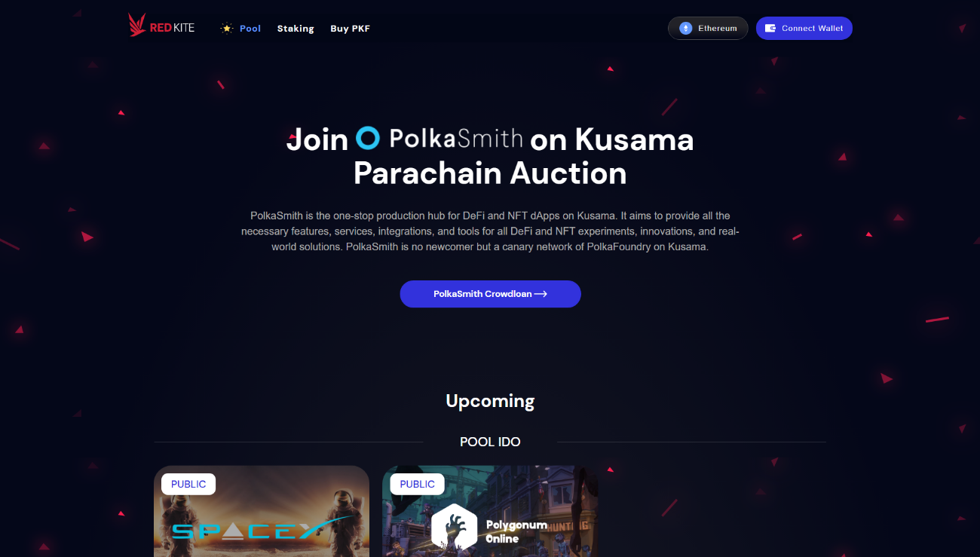Click the PolkaSmith Crowdloan button
Viewport: 980px width, 557px height.
tap(490, 294)
